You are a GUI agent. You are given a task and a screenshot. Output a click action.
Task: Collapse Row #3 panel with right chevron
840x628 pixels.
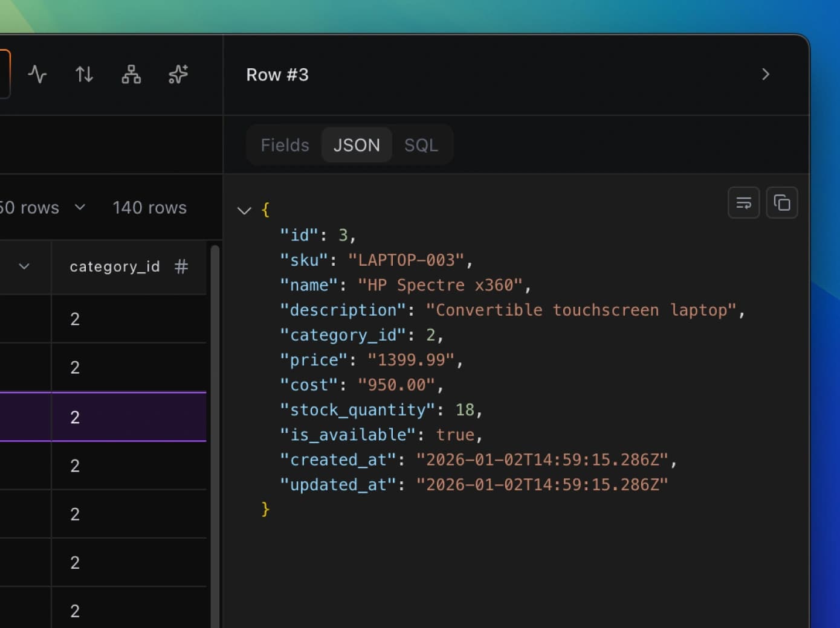point(766,74)
